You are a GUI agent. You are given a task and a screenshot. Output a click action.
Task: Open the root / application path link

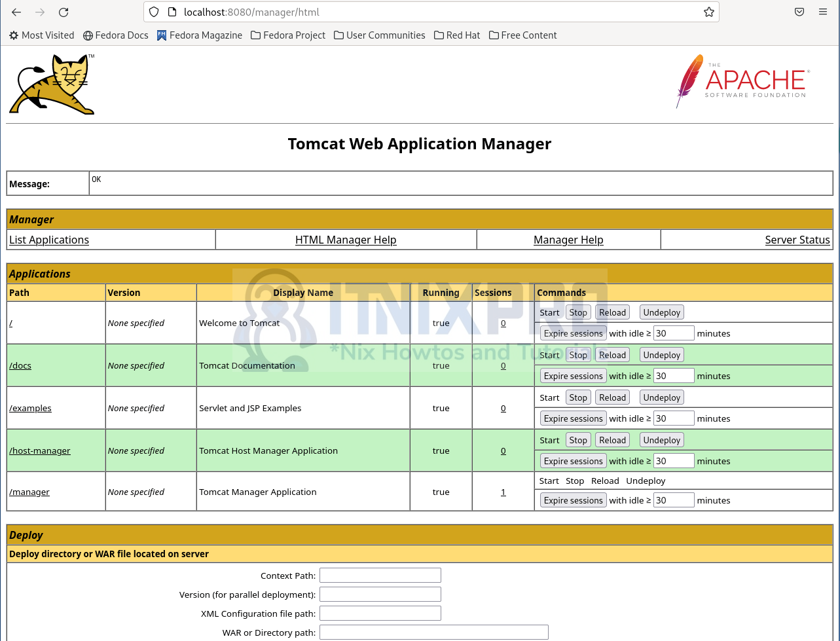tap(10, 323)
